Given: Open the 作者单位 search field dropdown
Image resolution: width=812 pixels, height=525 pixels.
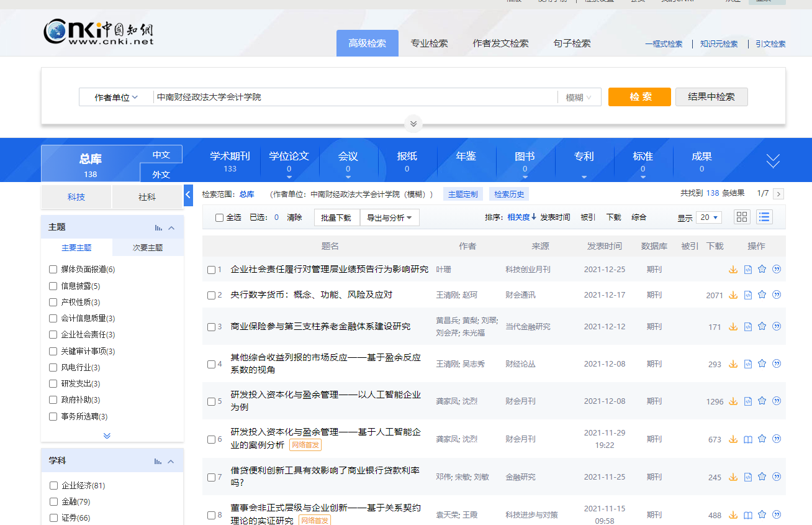Looking at the screenshot, I should point(116,98).
